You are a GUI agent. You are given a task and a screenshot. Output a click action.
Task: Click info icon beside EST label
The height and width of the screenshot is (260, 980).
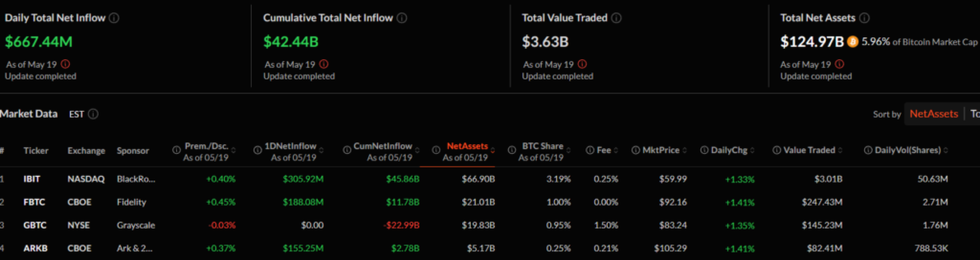[x=93, y=114]
